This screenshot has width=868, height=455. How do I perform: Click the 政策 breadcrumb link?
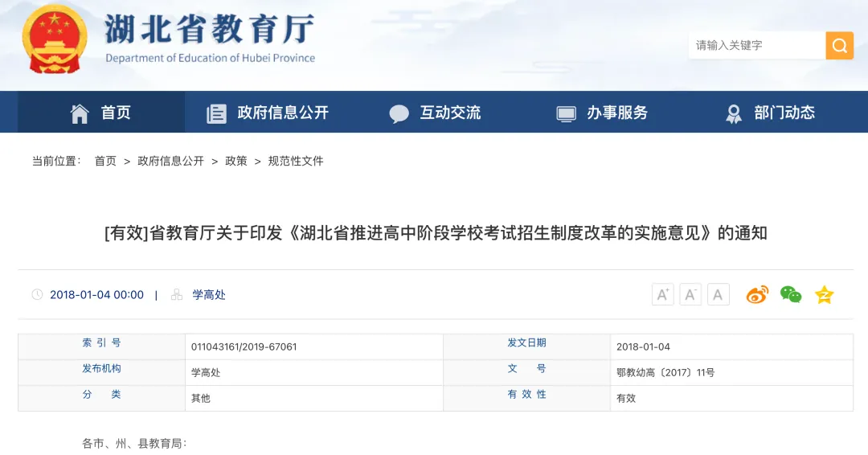(x=235, y=161)
